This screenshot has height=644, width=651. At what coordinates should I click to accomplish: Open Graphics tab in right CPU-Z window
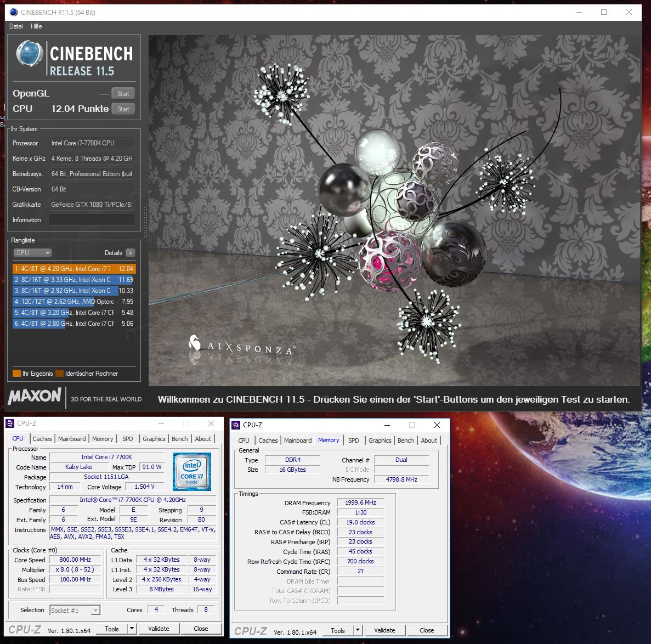380,440
